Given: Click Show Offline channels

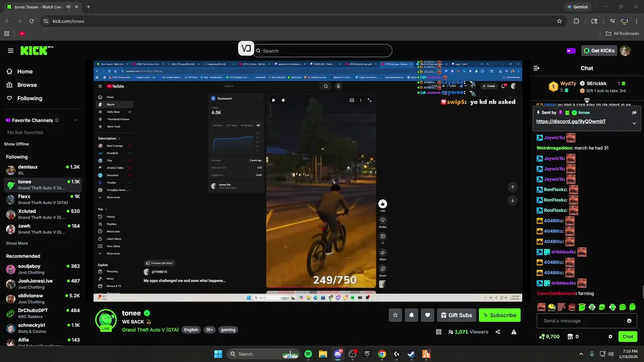Looking at the screenshot, I should (x=17, y=144).
